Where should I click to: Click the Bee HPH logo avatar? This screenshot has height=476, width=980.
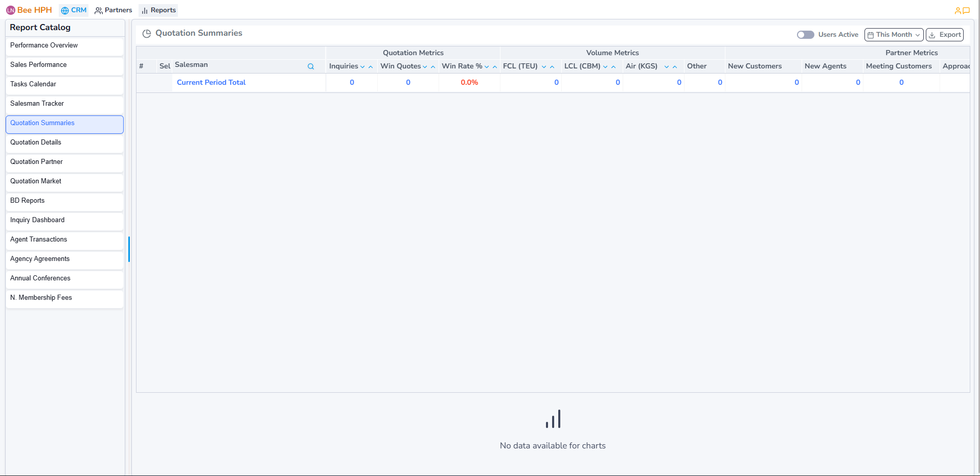pos(10,10)
